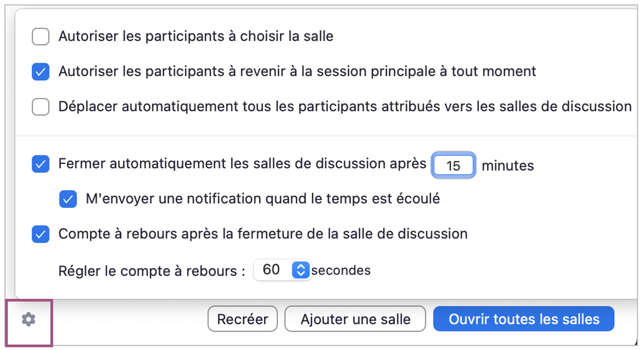Screen dimensions: 644x350
Task: Click 'M'envoyer une notification' label text
Action: [x=263, y=199]
